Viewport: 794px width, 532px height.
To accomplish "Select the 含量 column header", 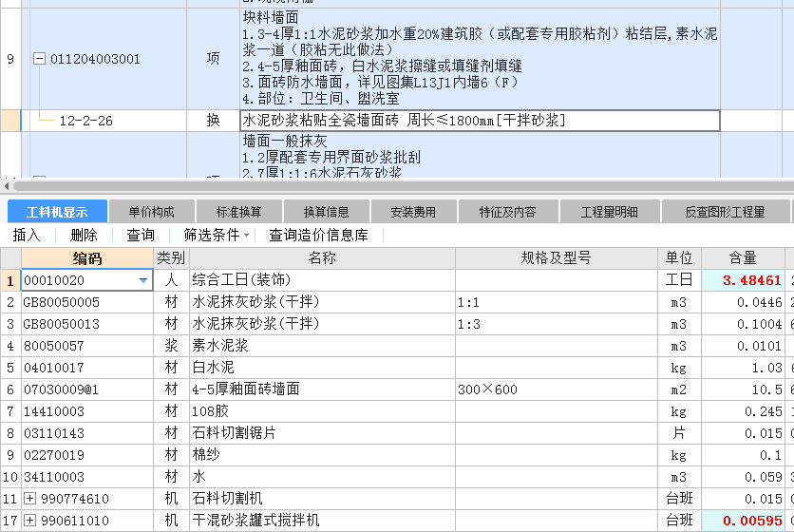I will [x=743, y=258].
